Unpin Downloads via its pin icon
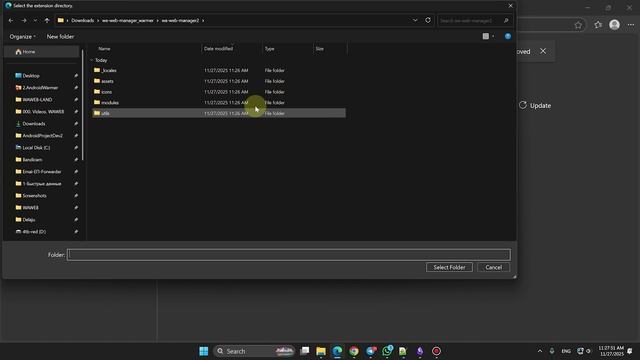640x360 pixels. (76, 124)
